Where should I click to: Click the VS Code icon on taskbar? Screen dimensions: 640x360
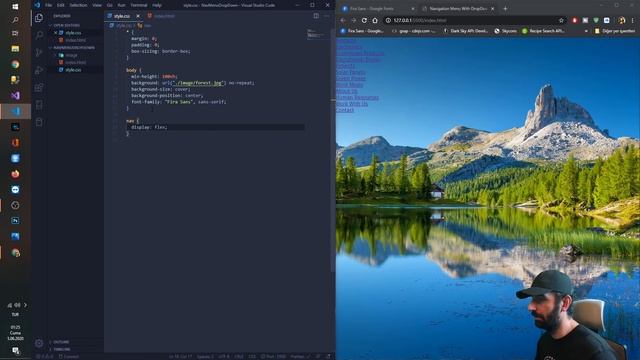click(x=15, y=111)
